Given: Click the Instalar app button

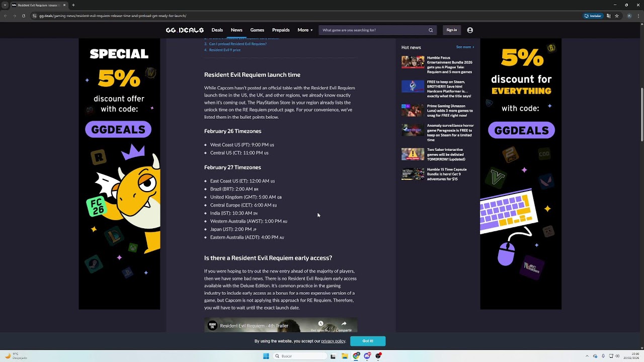Looking at the screenshot, I should (x=593, y=16).
